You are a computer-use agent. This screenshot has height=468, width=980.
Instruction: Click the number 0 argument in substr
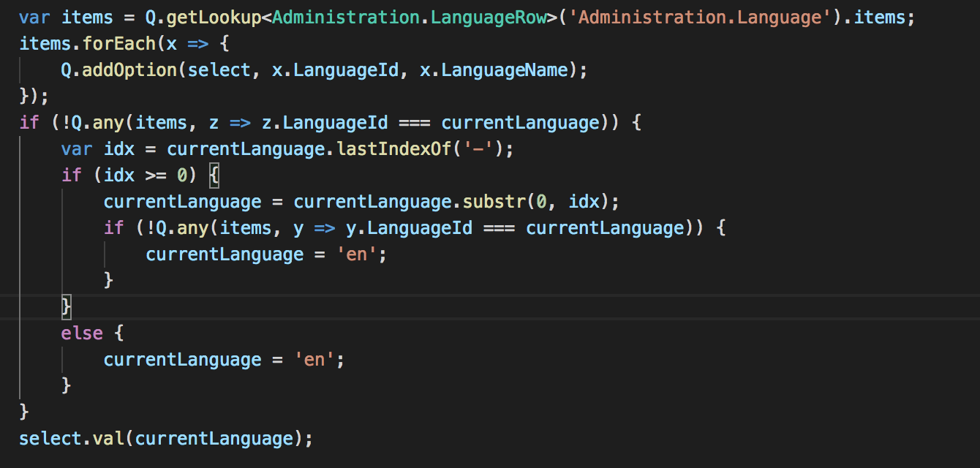coord(541,202)
